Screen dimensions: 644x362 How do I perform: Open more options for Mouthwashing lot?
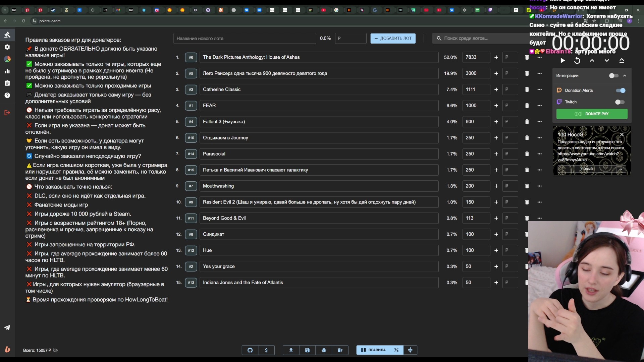coord(539,186)
